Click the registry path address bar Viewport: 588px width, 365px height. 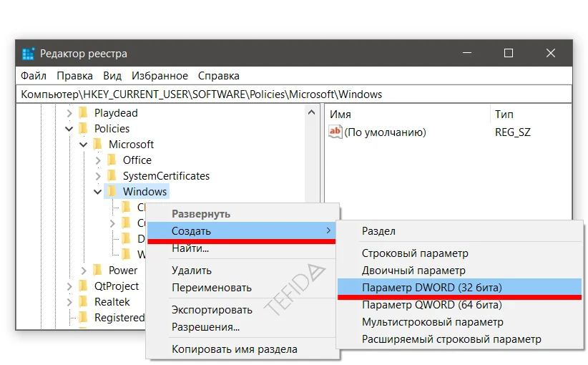(x=294, y=94)
